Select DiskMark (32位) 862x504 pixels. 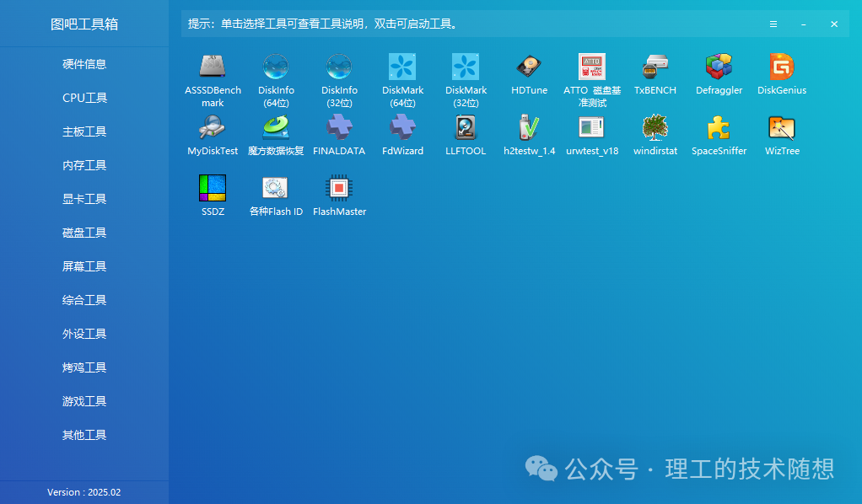click(466, 76)
